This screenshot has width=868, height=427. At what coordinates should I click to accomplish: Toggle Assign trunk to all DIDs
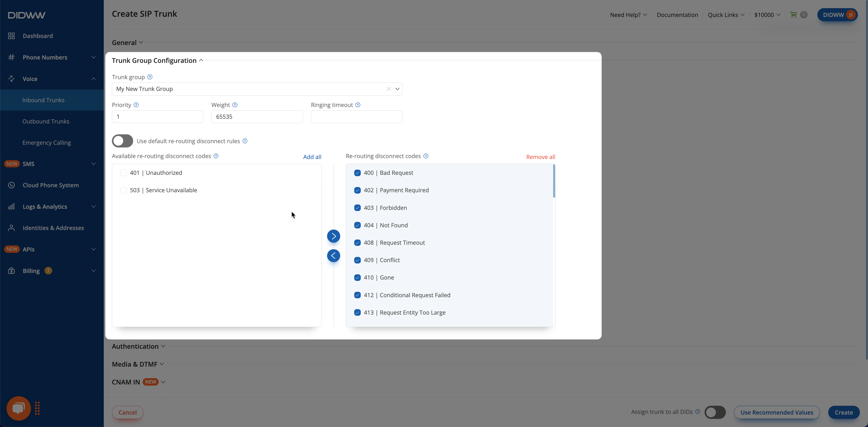715,412
